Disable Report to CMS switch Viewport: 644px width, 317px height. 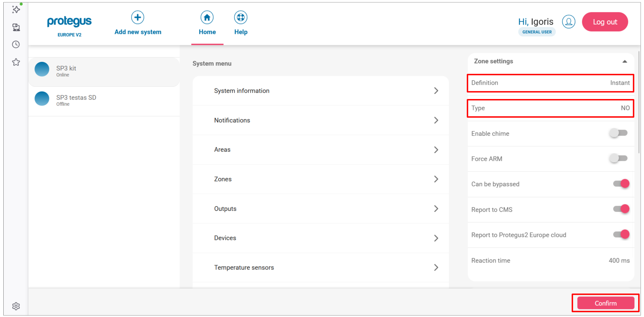[621, 209]
